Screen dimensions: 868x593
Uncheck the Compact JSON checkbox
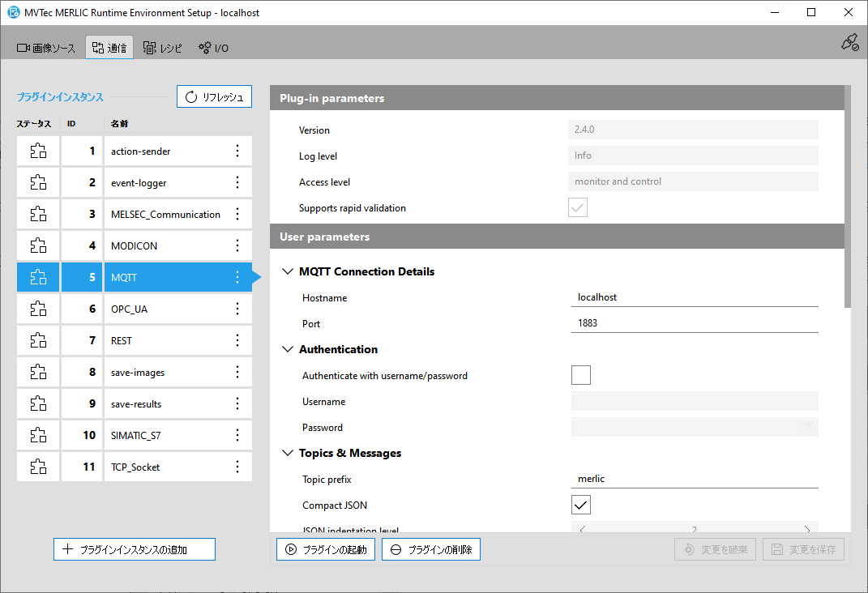[580, 505]
